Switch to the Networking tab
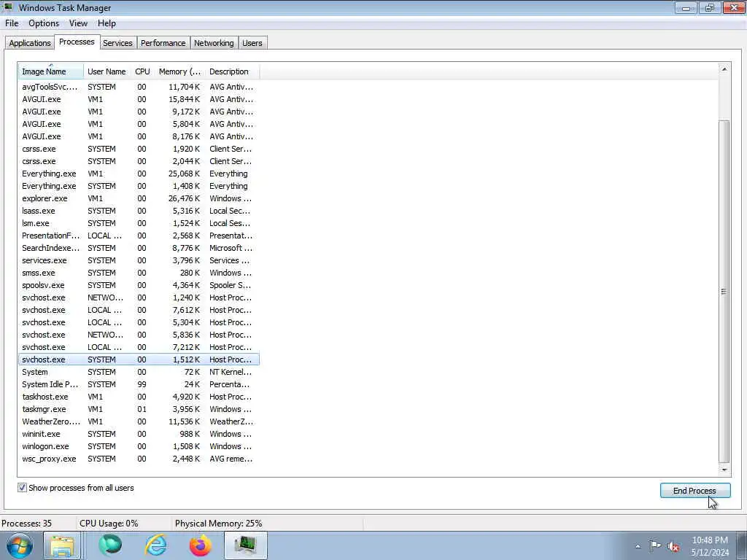Screen dimensions: 747x560 tap(214, 43)
